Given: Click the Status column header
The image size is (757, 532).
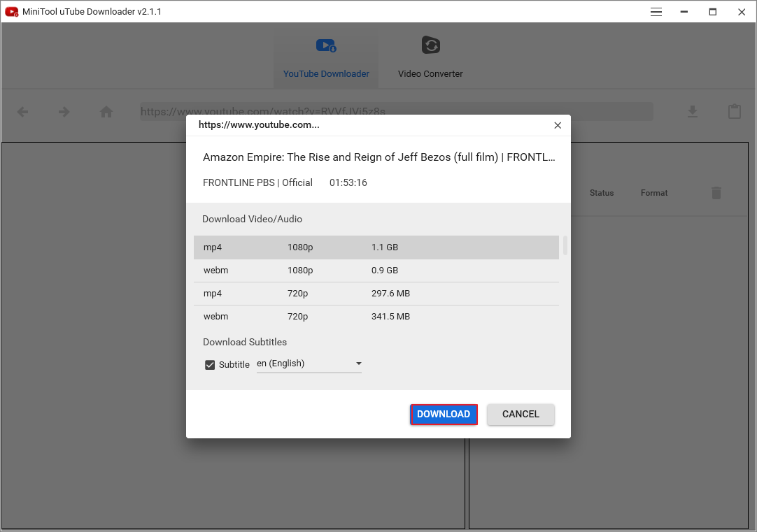Looking at the screenshot, I should tap(602, 193).
